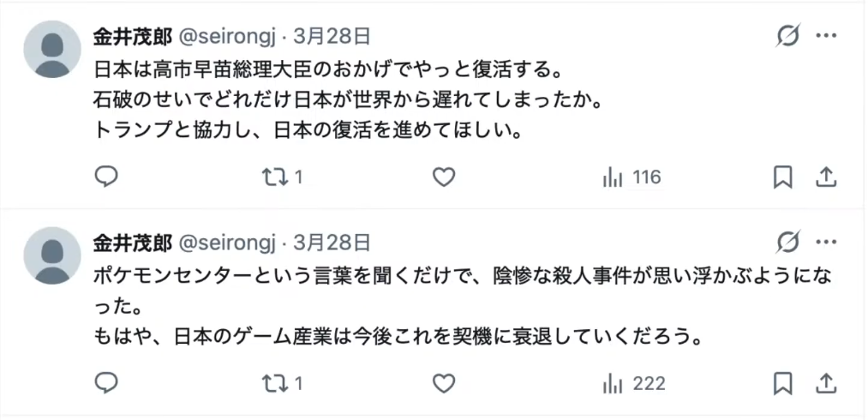Share the ポケモンセンター post
Viewport: 868px width, 420px height.
click(x=825, y=383)
